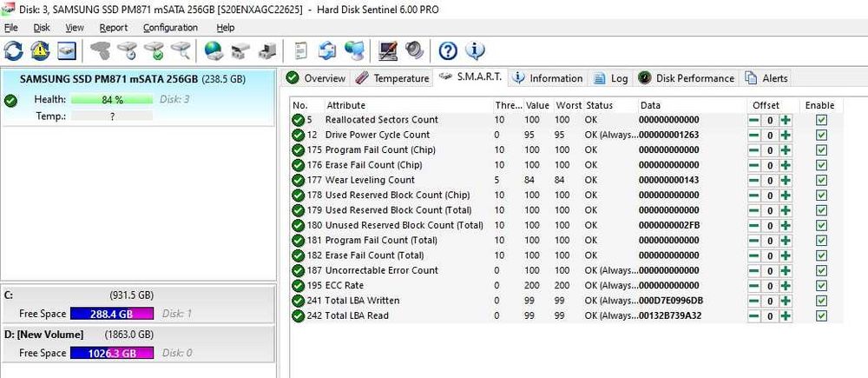Switch to the Log tab

point(611,78)
